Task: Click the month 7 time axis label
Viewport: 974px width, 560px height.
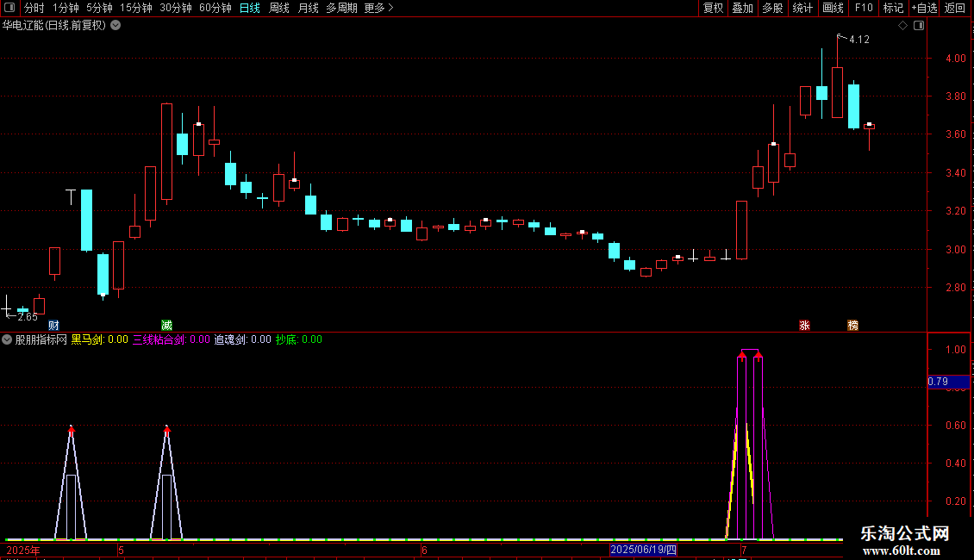Action: pyautogui.click(x=744, y=551)
